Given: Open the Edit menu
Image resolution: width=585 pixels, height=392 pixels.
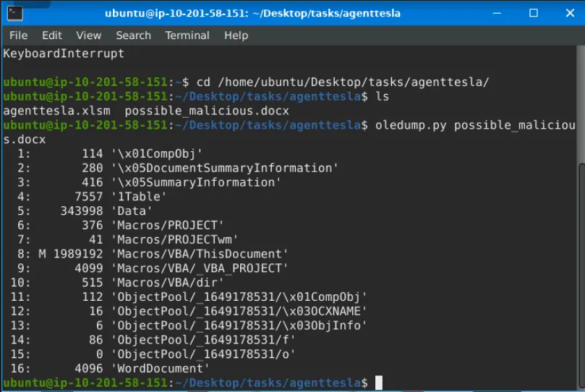Looking at the screenshot, I should click(x=51, y=35).
